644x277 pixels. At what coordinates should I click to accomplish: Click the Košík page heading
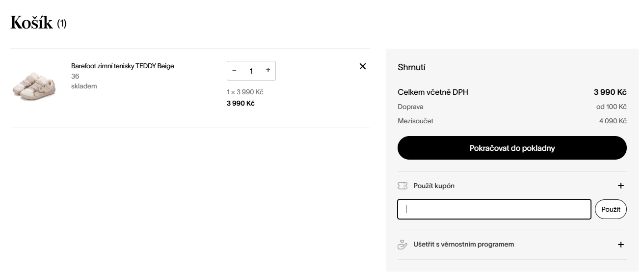click(31, 23)
